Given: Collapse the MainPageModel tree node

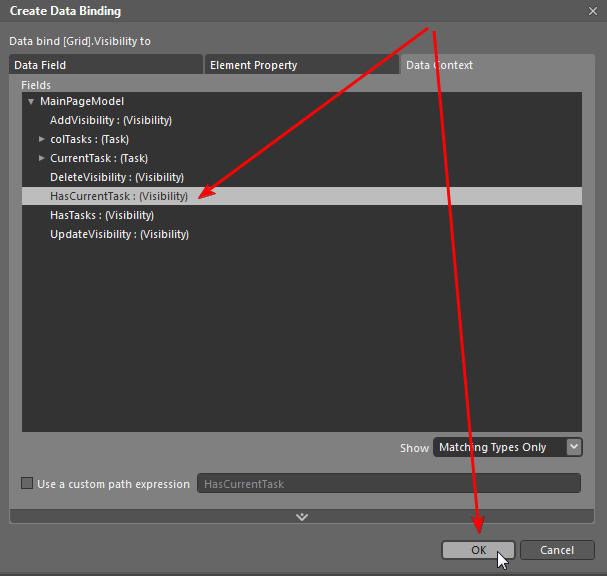Looking at the screenshot, I should (31, 101).
